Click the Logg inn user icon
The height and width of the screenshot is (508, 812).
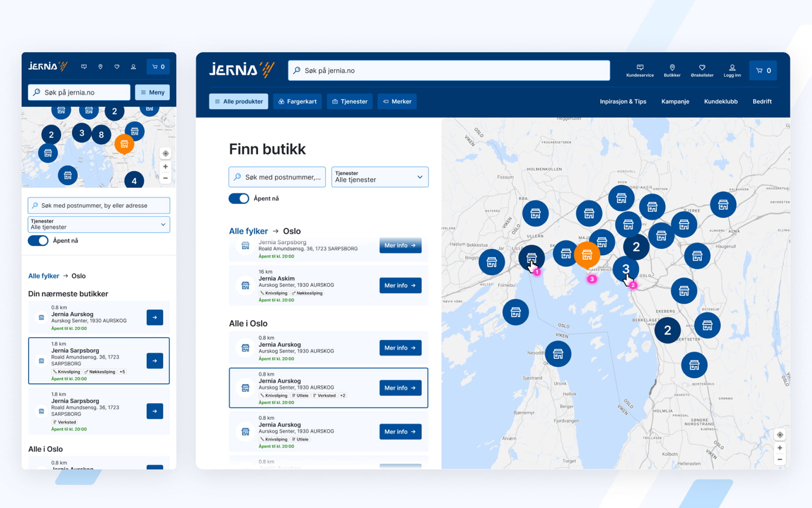coord(732,67)
